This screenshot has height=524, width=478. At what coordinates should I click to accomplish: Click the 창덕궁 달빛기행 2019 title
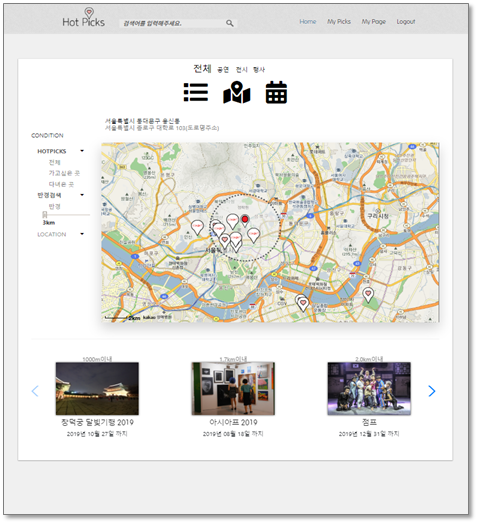(97, 422)
